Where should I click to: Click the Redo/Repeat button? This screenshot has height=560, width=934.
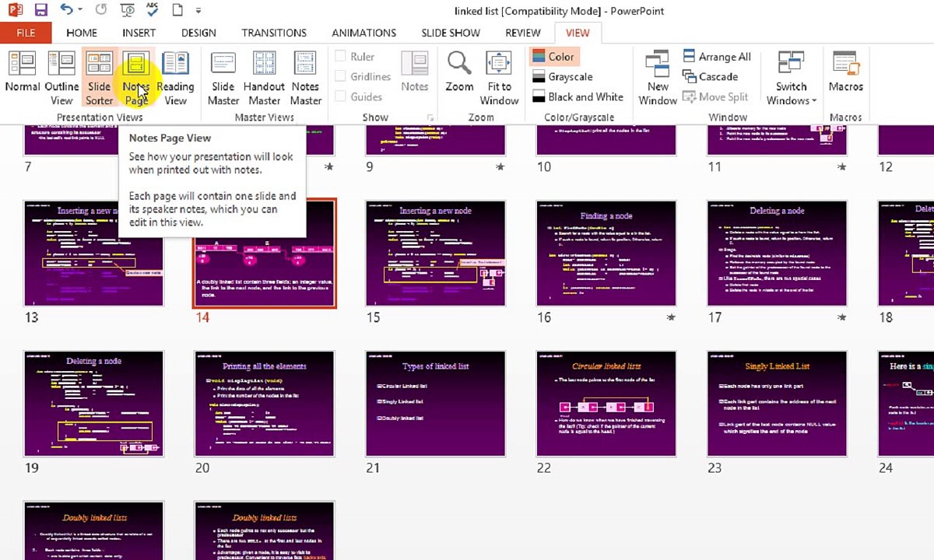100,11
